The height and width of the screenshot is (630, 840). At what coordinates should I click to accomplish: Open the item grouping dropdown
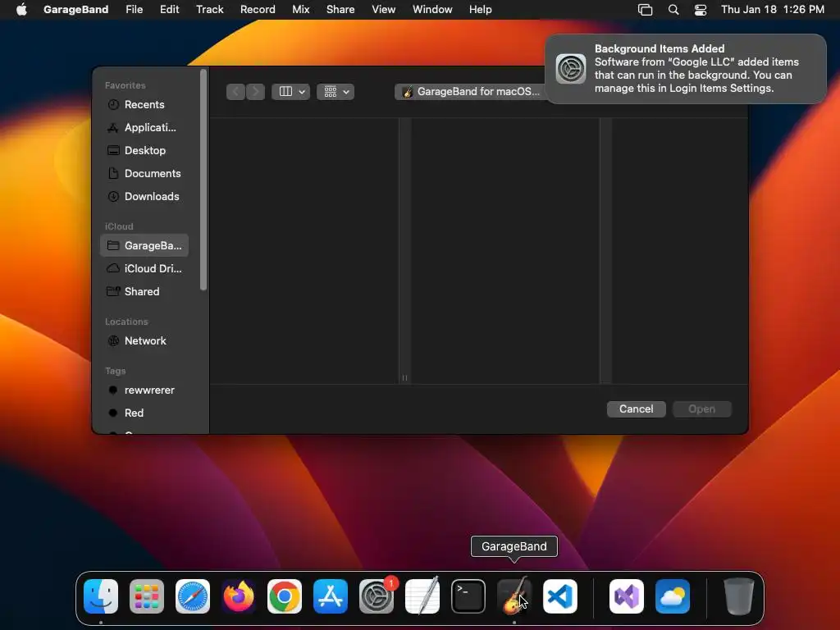tap(336, 92)
